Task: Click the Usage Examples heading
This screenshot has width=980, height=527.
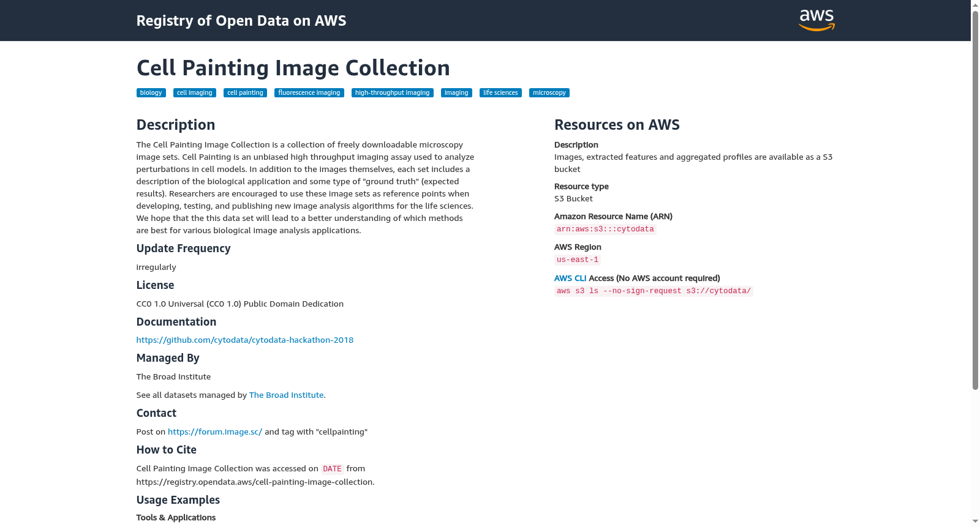Action: coord(178,500)
